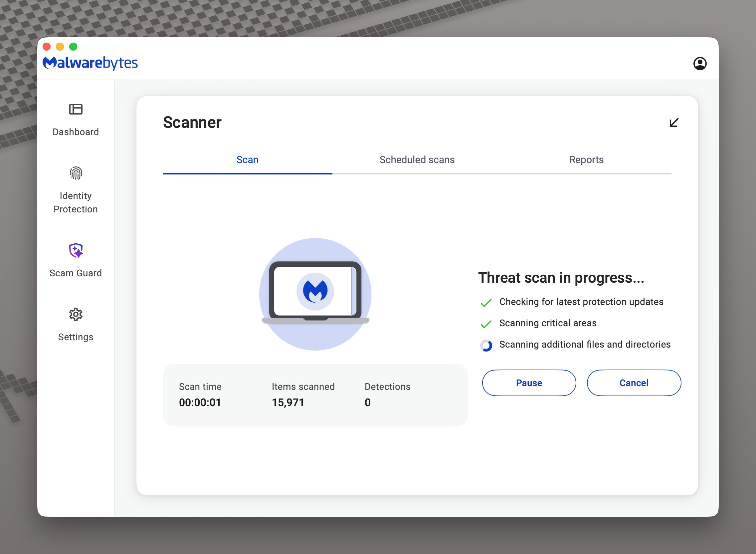This screenshot has width=756, height=554.
Task: Open the Scam Guard shield icon
Action: (76, 250)
